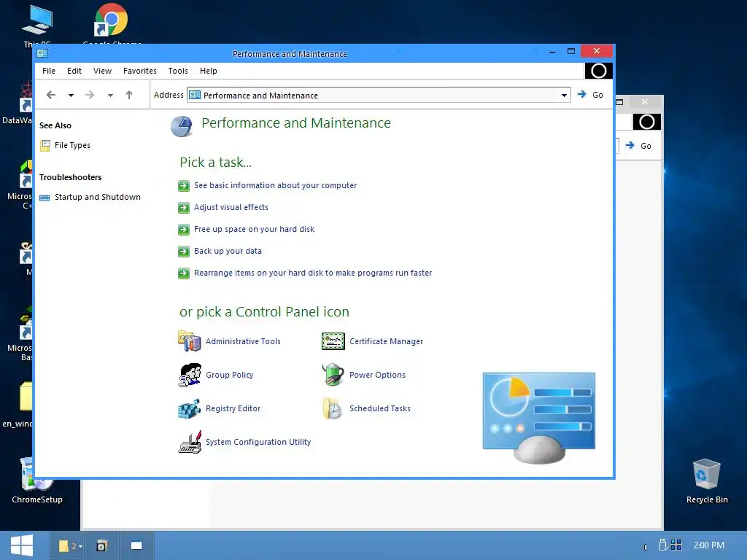
Task: Open the File menu
Action: tap(49, 71)
